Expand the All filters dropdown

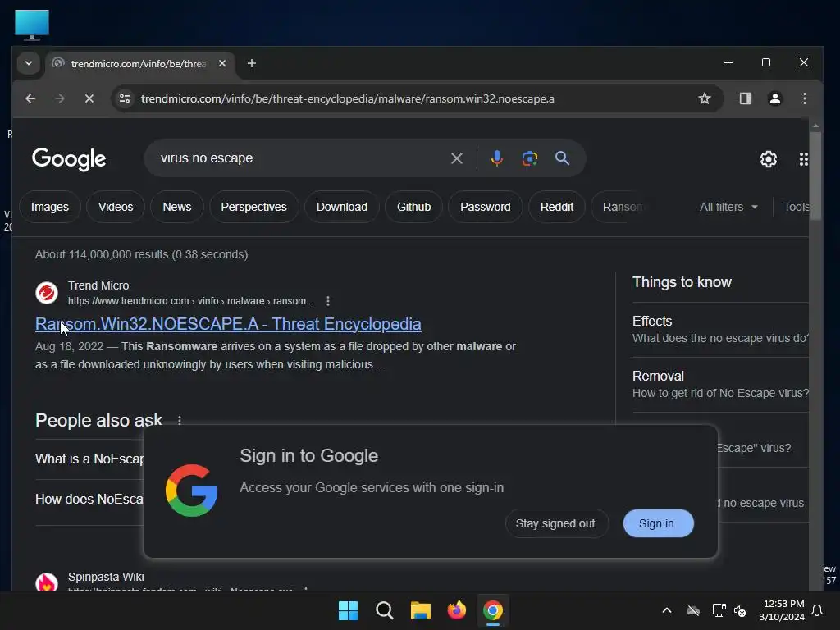click(x=728, y=207)
